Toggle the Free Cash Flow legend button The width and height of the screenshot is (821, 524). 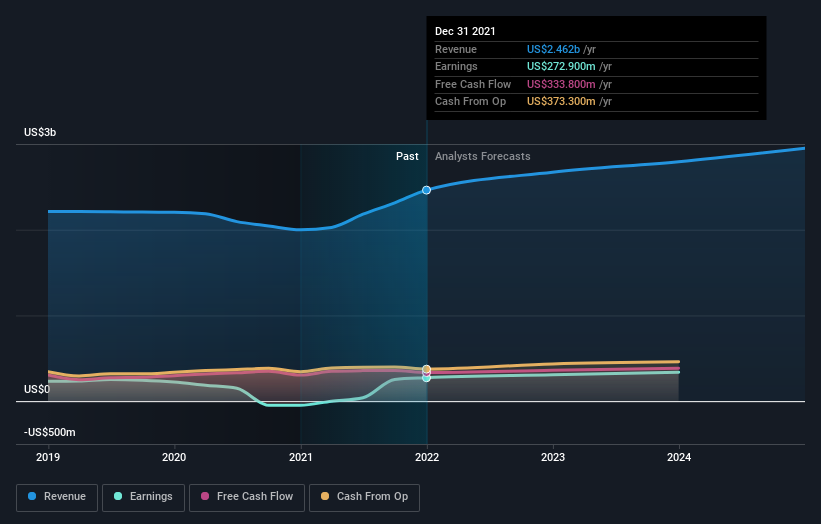click(247, 497)
